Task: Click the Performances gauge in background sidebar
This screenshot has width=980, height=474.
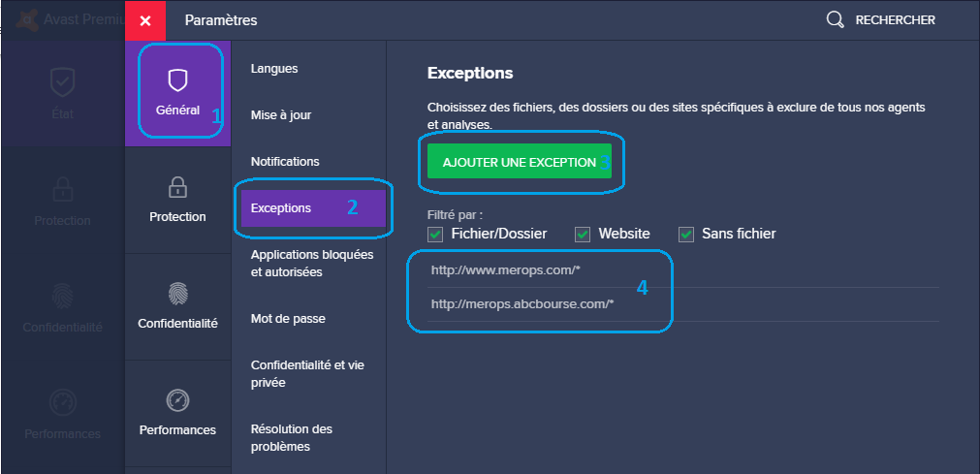Action: (62, 402)
